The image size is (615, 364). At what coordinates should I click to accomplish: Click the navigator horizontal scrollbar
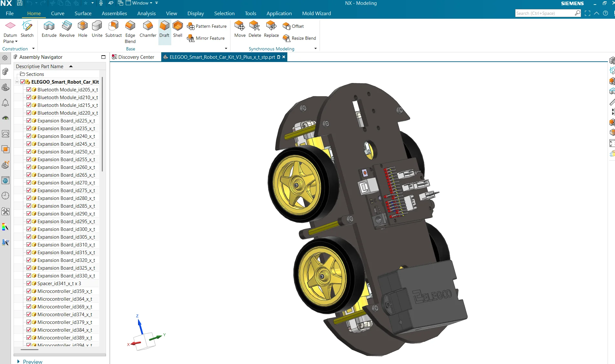29,349
